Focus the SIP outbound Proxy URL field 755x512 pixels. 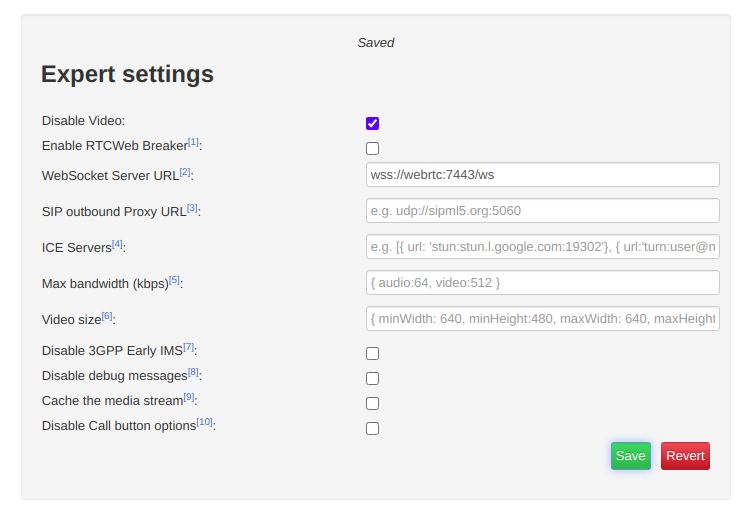point(543,210)
